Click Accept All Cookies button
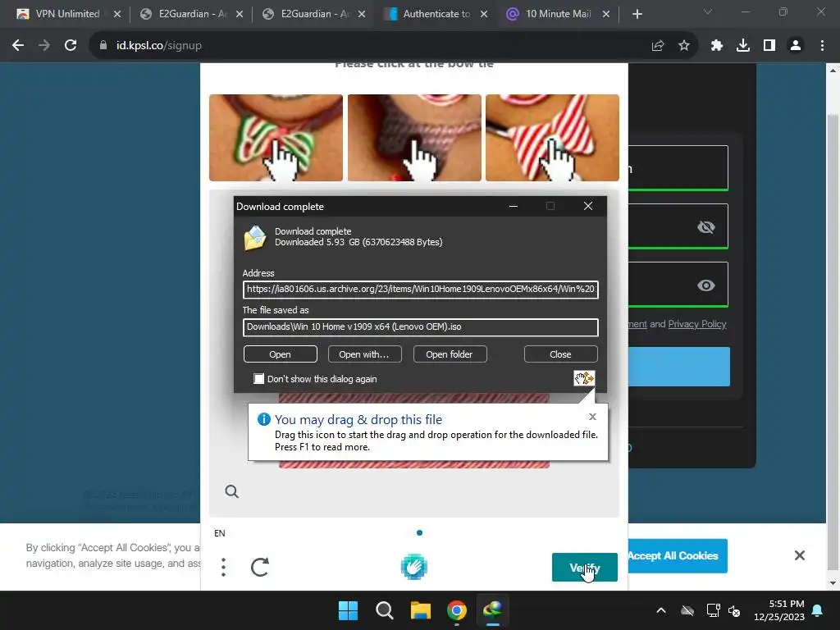The height and width of the screenshot is (630, 840). point(677,555)
